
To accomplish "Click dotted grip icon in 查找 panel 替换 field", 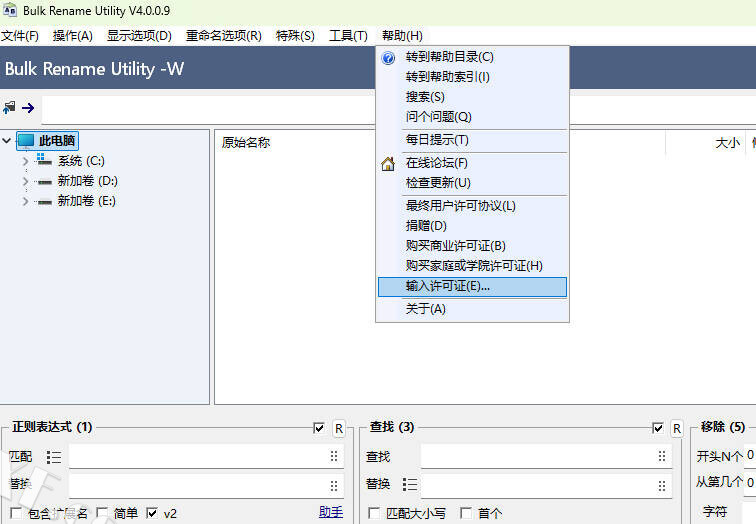I will [662, 486].
